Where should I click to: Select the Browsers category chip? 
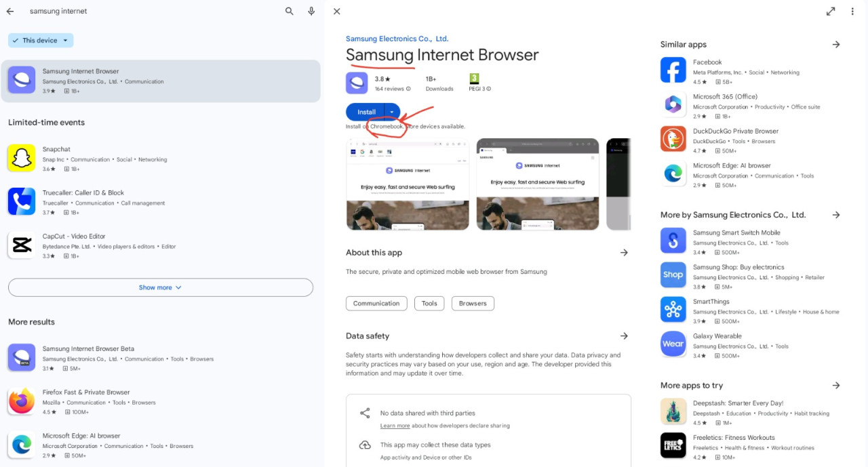click(x=473, y=303)
